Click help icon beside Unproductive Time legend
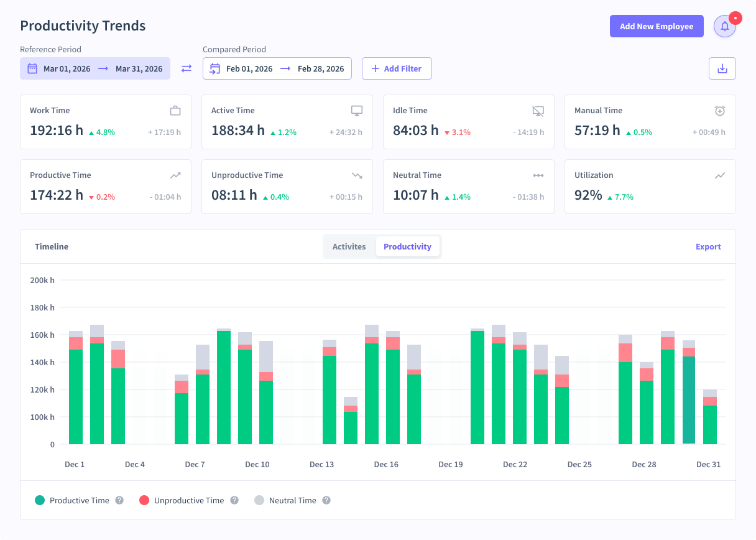This screenshot has width=756, height=540. (234, 500)
